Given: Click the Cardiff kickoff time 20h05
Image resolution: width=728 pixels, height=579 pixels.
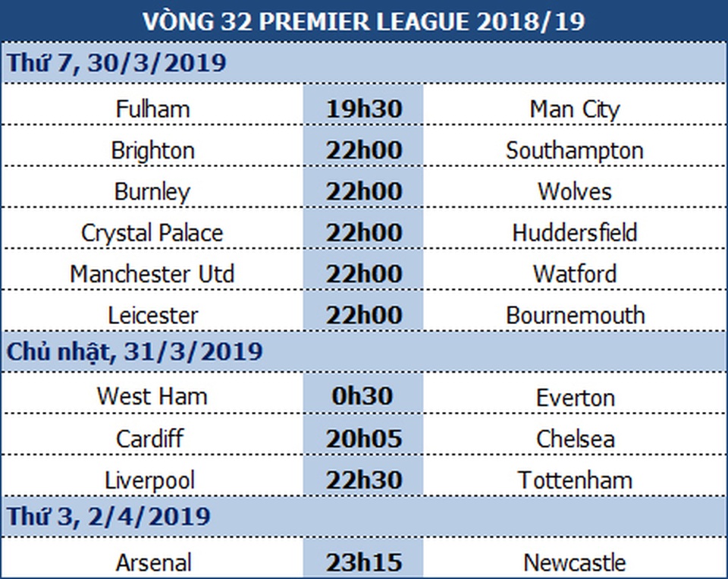Looking at the screenshot, I should (x=363, y=439).
